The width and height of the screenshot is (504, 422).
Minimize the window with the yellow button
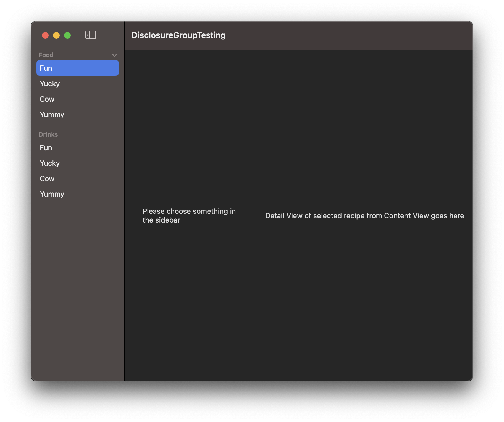click(56, 35)
